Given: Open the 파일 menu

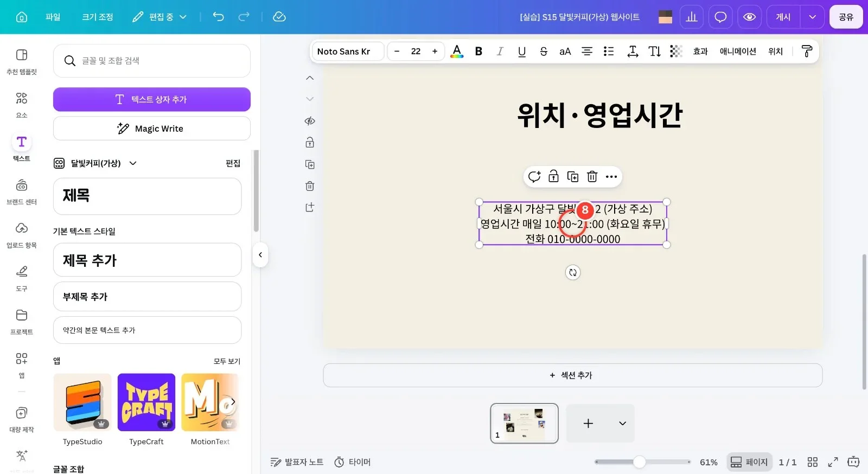Looking at the screenshot, I should (x=53, y=17).
